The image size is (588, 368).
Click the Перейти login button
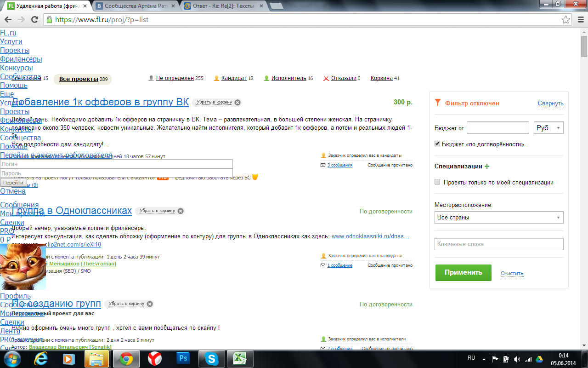pyautogui.click(x=12, y=183)
